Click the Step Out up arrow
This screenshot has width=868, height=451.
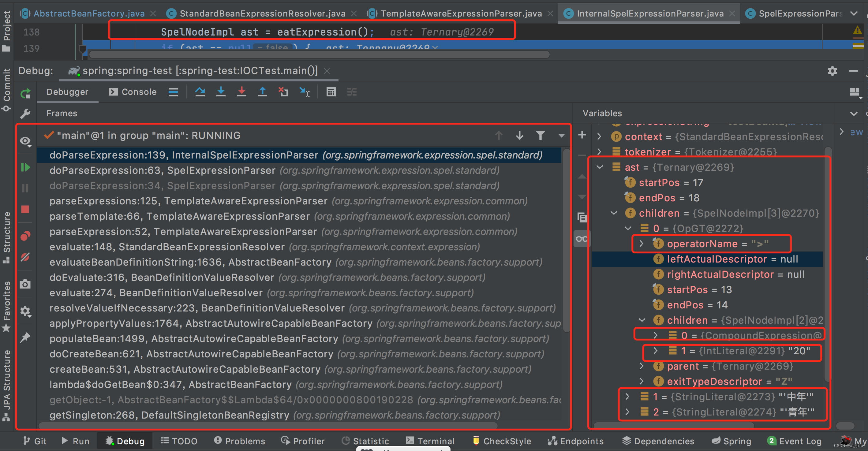pos(263,92)
